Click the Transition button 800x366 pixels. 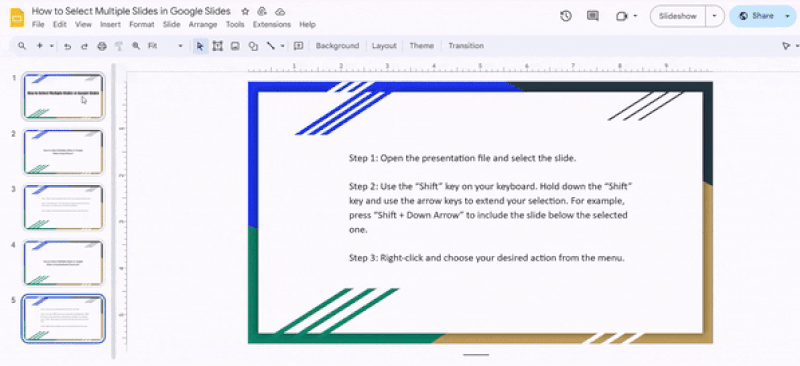pyautogui.click(x=466, y=46)
